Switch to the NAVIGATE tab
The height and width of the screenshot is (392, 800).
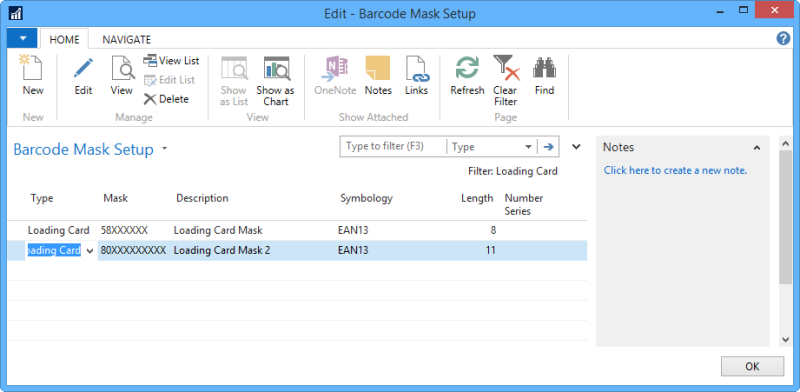pos(127,39)
